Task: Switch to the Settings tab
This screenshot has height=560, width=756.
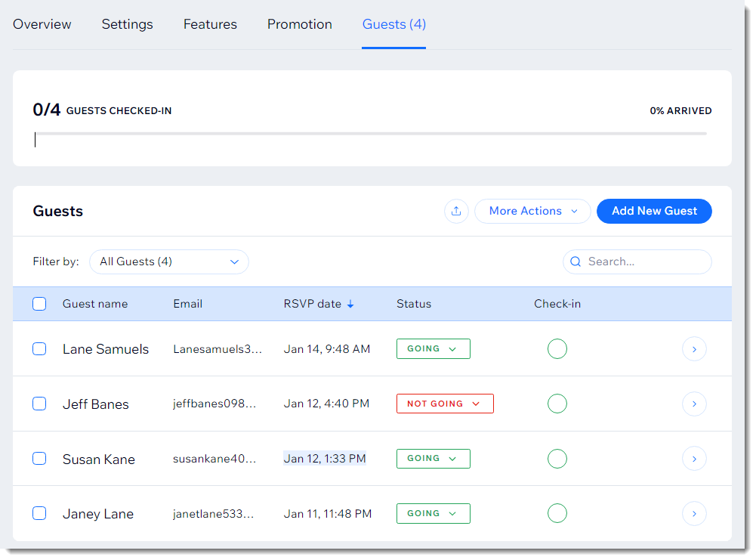Action: pyautogui.click(x=128, y=24)
